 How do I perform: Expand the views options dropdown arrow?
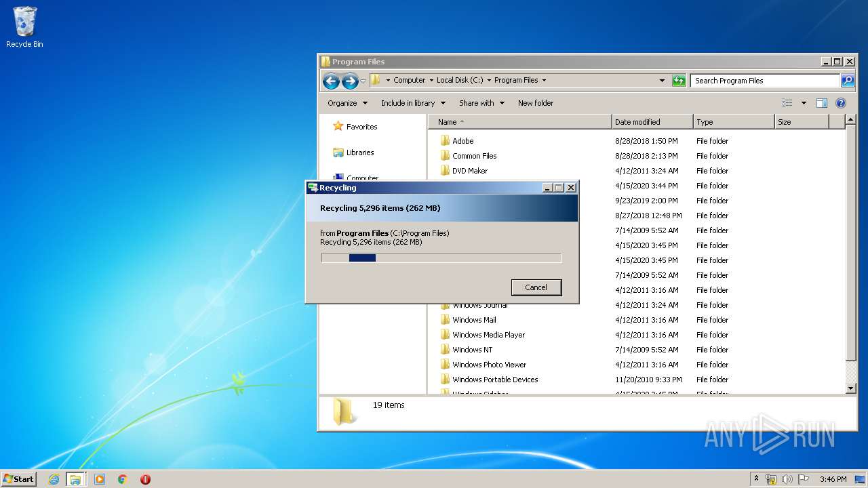804,103
